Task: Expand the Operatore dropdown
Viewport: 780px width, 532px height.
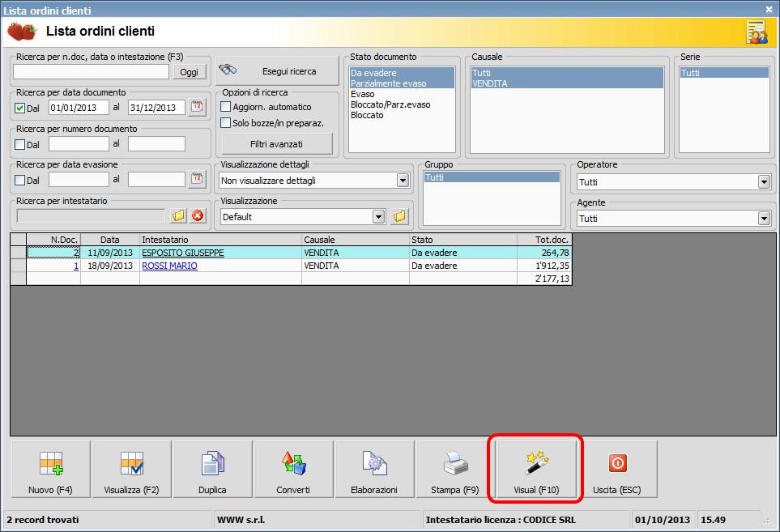Action: (x=765, y=182)
